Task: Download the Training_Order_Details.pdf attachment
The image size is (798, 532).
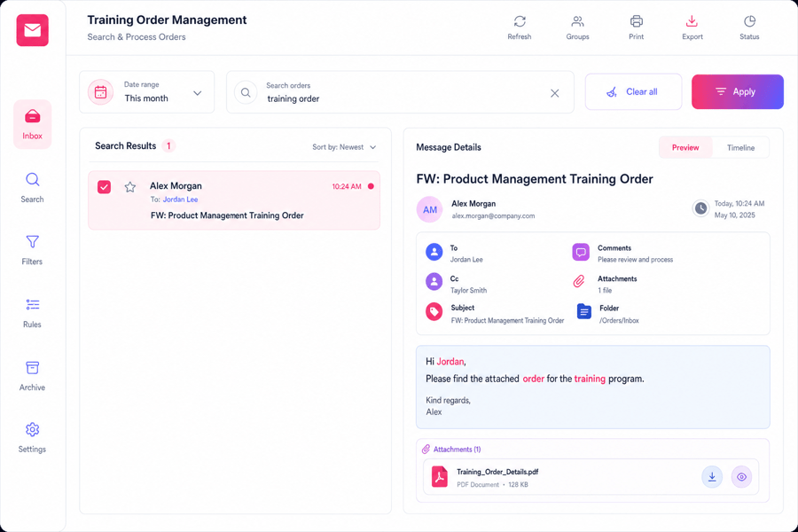Action: (x=712, y=477)
